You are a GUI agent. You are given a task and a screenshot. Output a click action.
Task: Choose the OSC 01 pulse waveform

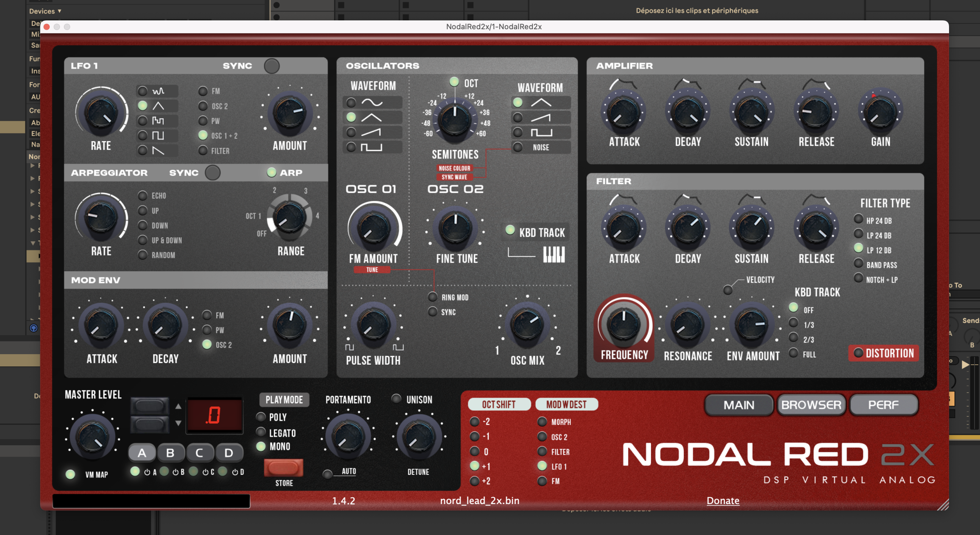[372, 147]
